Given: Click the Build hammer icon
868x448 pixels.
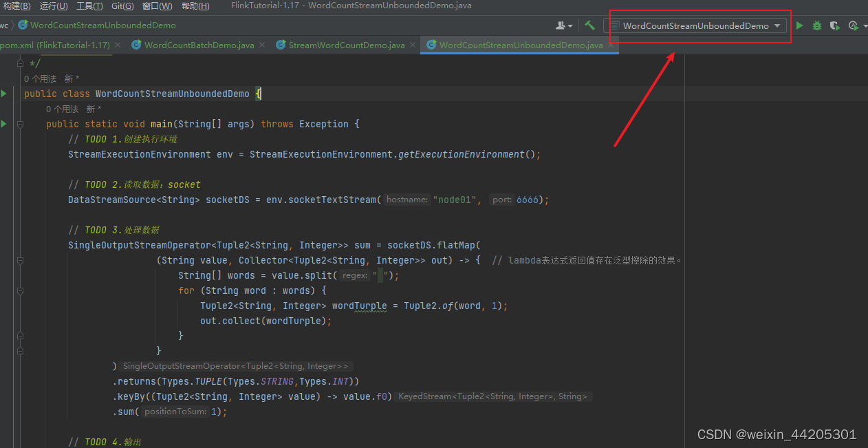Looking at the screenshot, I should coord(590,25).
